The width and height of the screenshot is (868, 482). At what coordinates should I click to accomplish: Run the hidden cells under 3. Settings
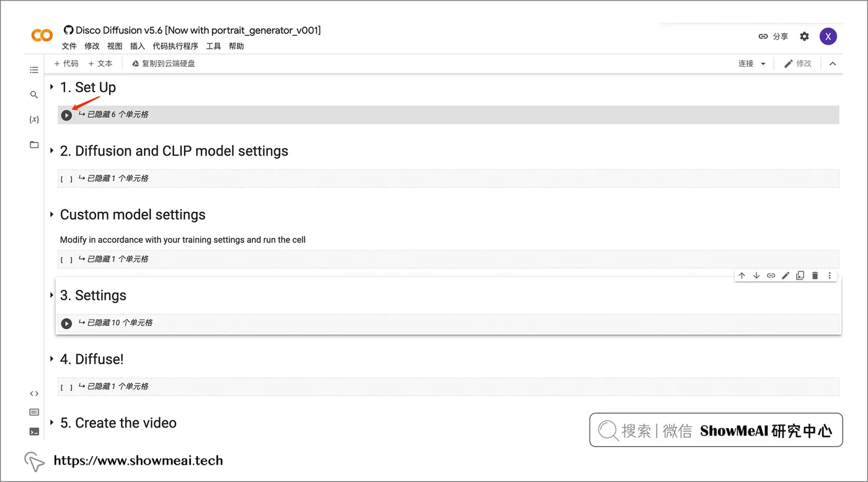point(66,323)
